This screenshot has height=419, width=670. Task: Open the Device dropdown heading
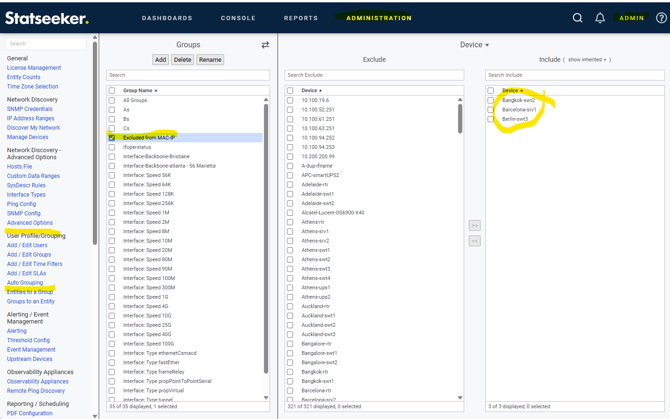coord(474,45)
